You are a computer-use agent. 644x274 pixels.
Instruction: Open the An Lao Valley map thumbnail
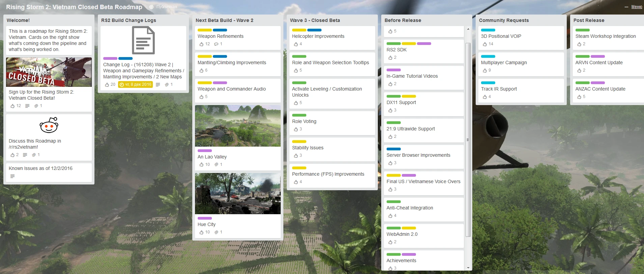(238, 126)
